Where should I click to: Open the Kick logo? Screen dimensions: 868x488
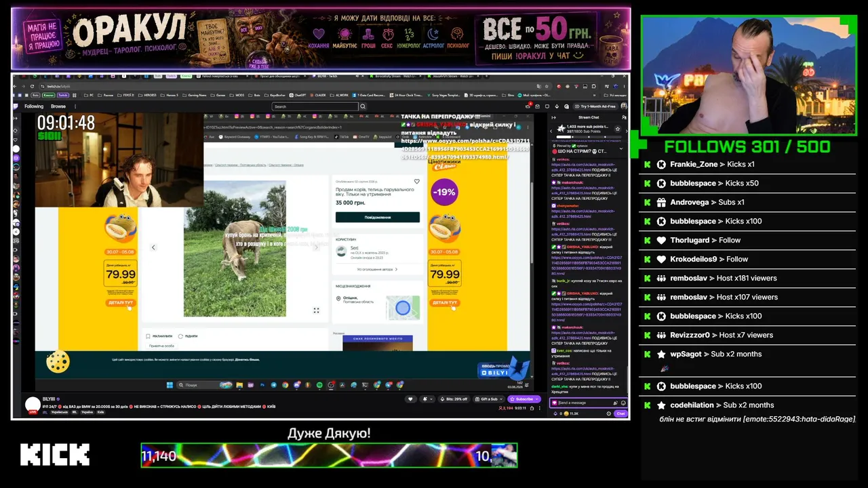(x=55, y=455)
